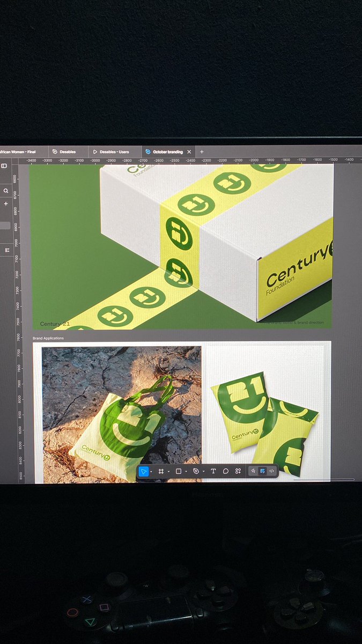Close the October branding tab
Screen dimensions: 362x644
(x=189, y=152)
